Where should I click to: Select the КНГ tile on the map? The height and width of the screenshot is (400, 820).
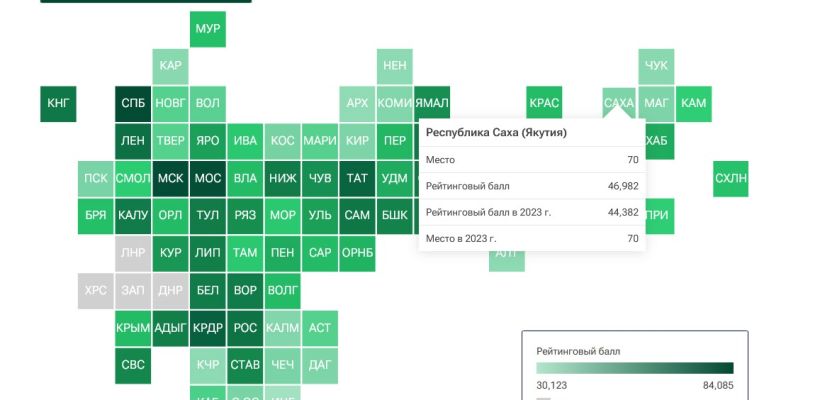click(58, 103)
